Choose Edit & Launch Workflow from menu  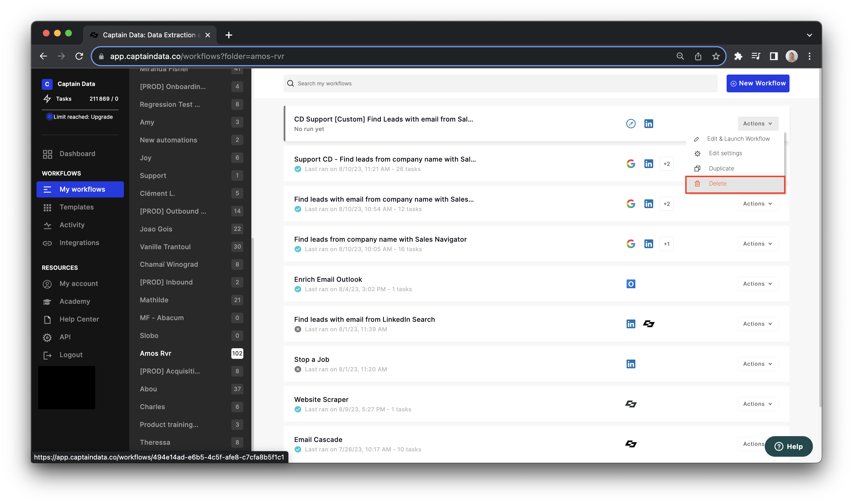734,139
